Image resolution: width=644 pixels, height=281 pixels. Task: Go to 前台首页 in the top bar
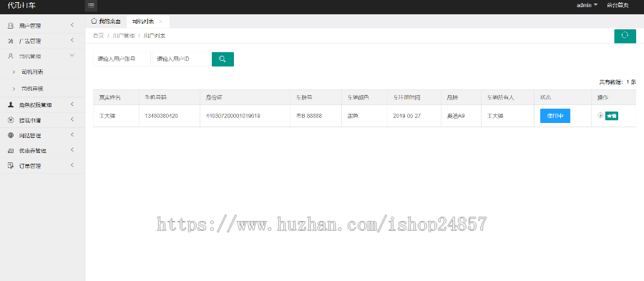[618, 5]
